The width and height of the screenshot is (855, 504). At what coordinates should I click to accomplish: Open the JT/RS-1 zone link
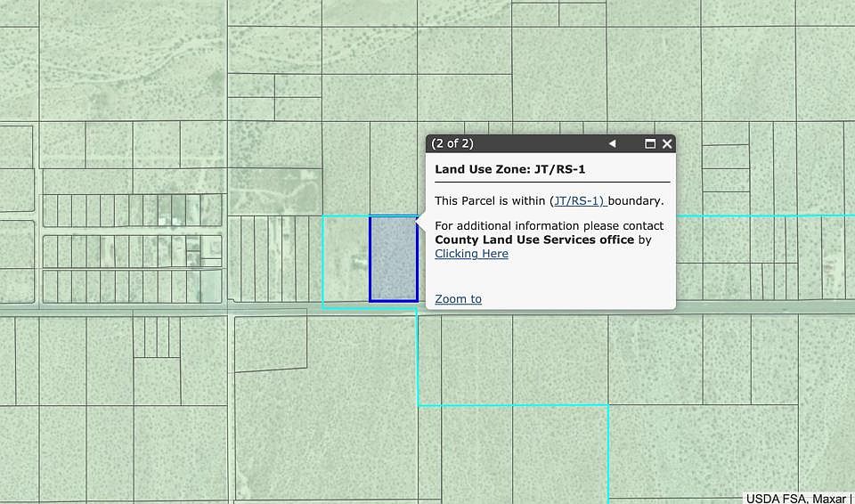[577, 201]
